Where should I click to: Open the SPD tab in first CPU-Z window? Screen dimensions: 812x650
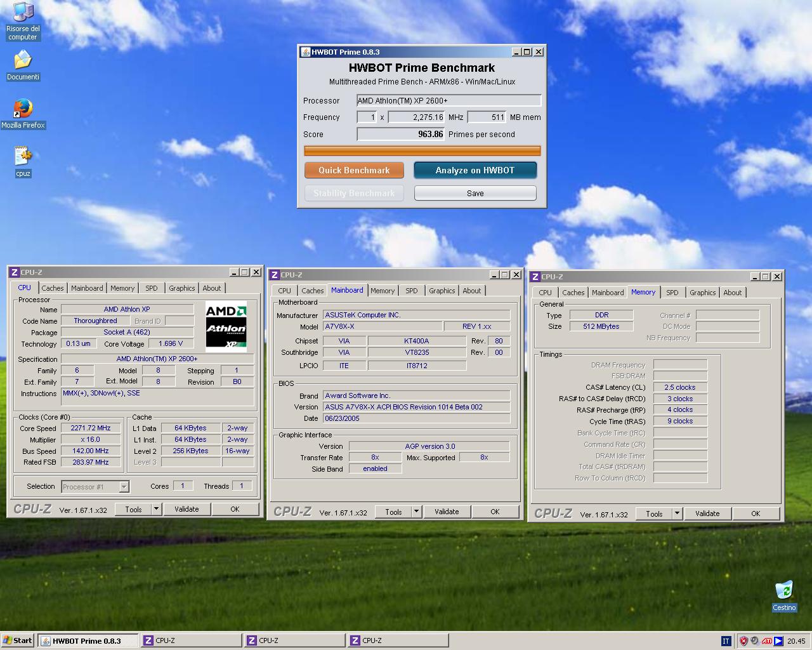[x=151, y=288]
